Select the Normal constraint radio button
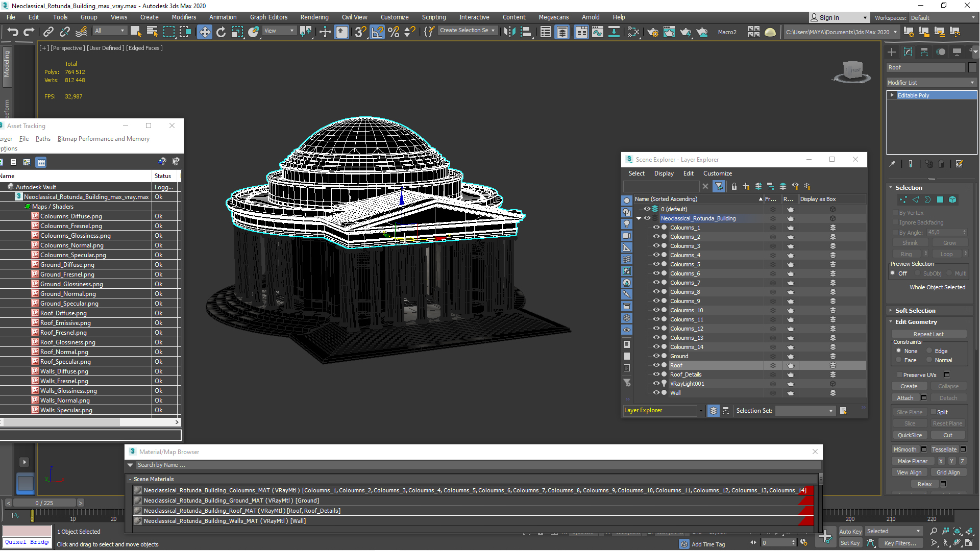Image resolution: width=980 pixels, height=551 pixels. (x=929, y=360)
